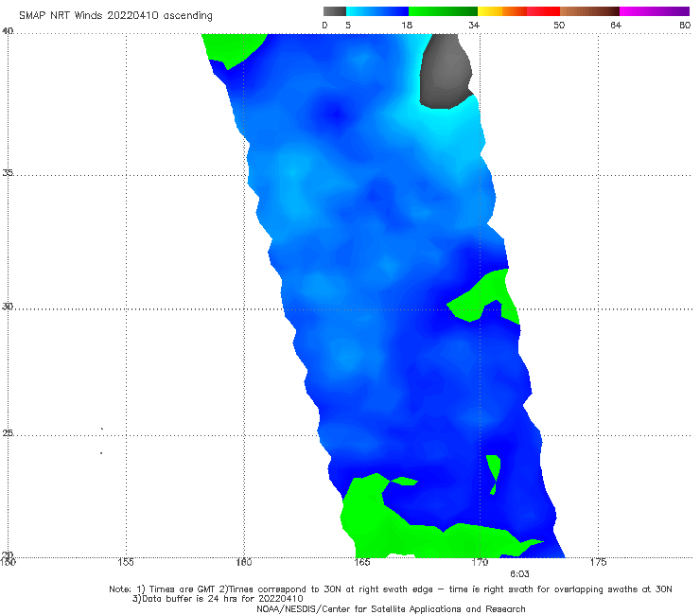
Task: Click the color bar label '18'
Action: coord(407,26)
